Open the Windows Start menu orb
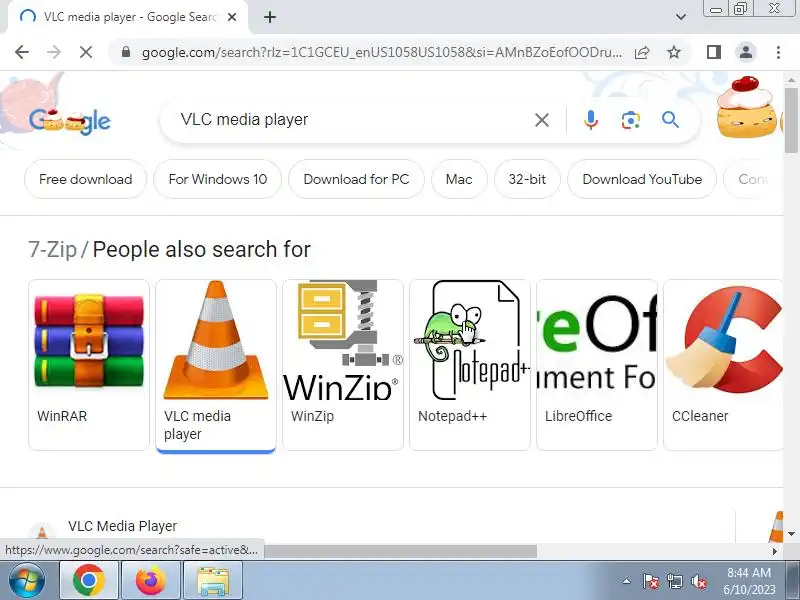Screen dimensions: 800x600 tap(27, 581)
